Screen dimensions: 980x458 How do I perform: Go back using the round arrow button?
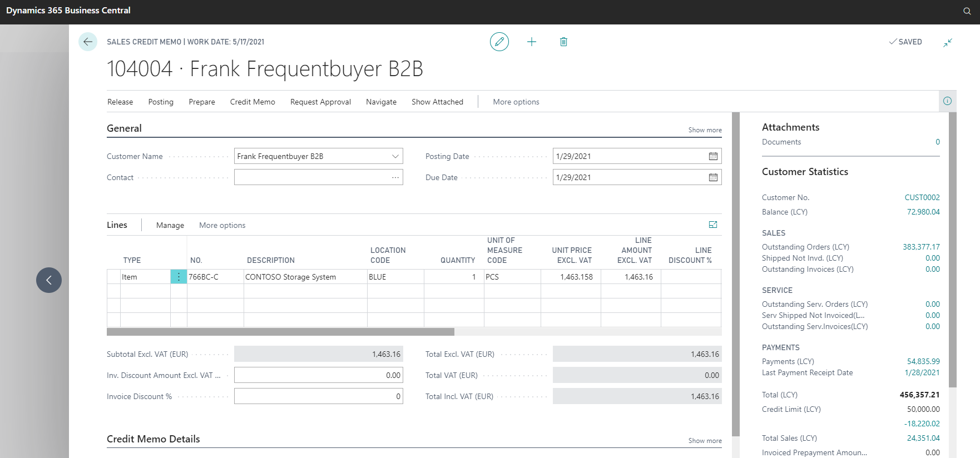(x=88, y=42)
